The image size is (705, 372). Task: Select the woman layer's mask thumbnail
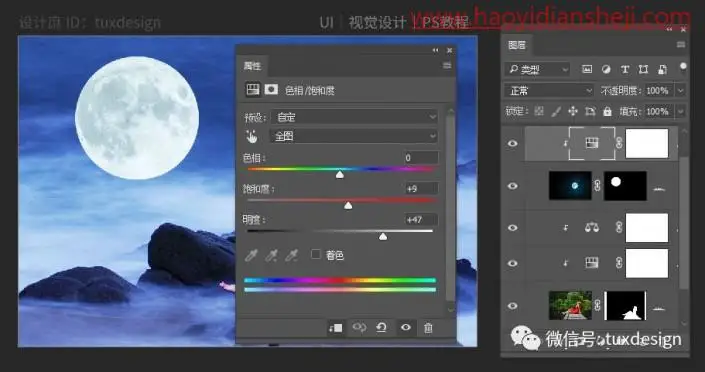pyautogui.click(x=625, y=305)
